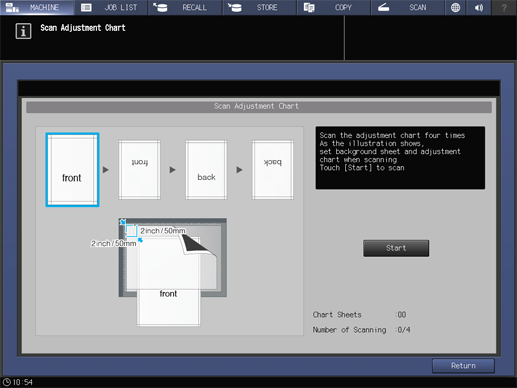
Task: Open the question mark help icon
Action: (504, 7)
